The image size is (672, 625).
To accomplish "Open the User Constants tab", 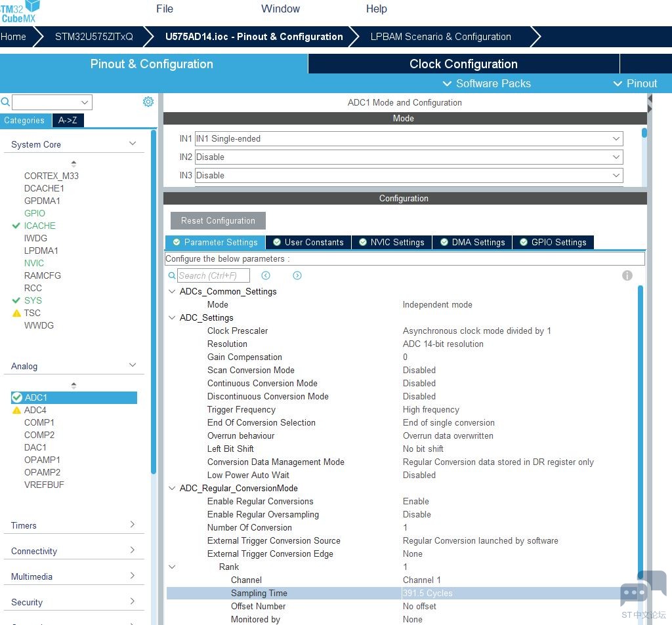I will (x=308, y=243).
